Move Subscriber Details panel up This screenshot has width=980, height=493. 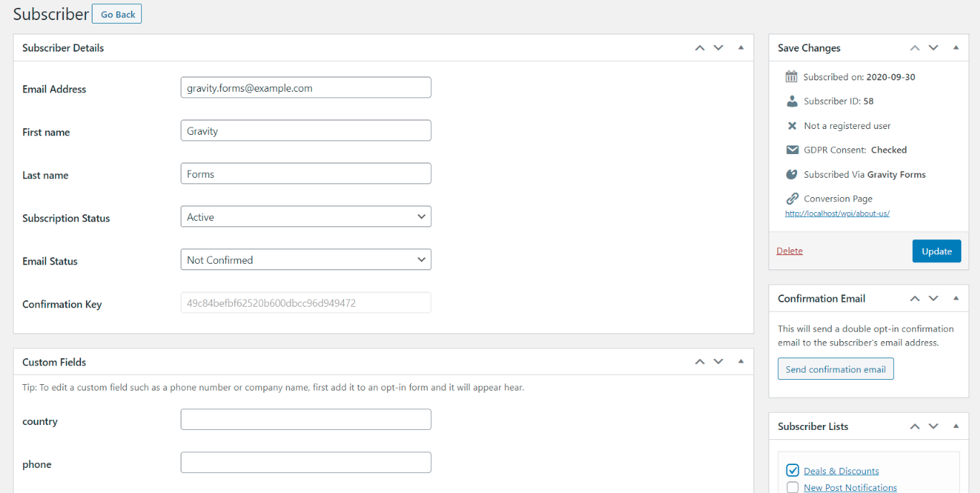700,48
